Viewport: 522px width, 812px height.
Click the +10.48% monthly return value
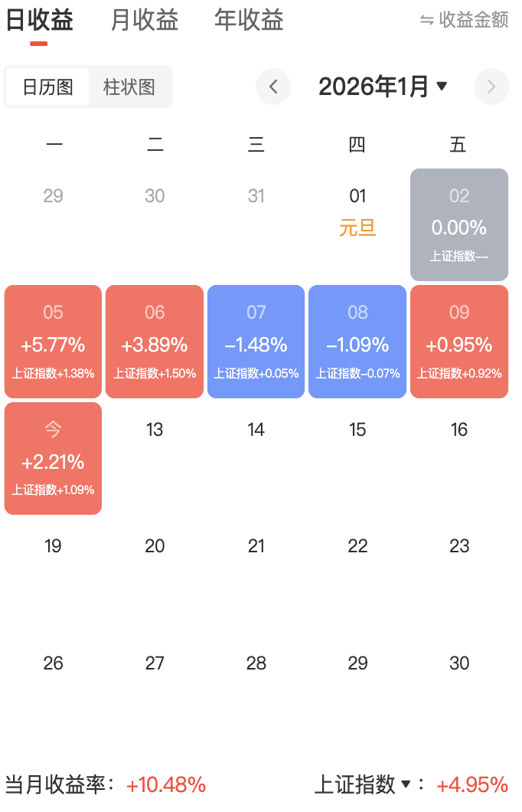[166, 784]
